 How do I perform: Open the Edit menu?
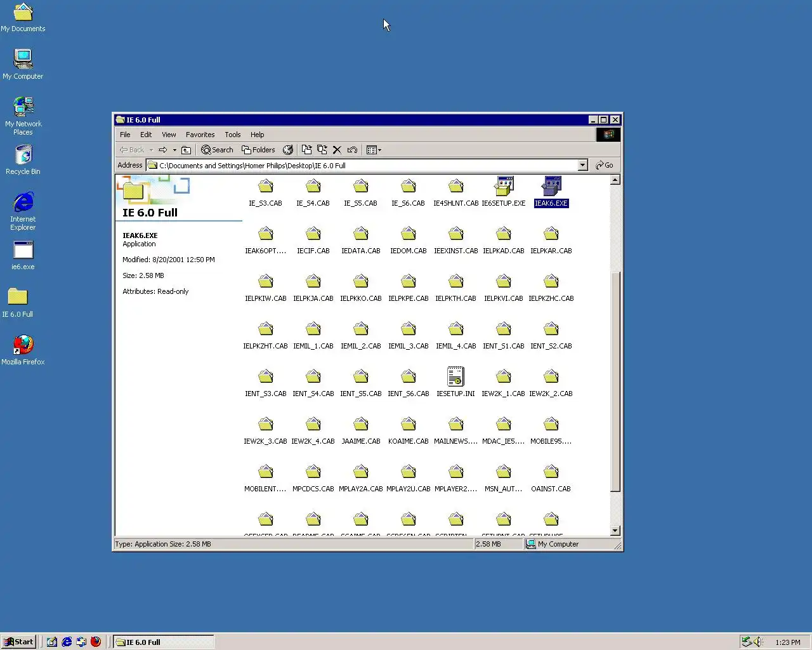[146, 135]
